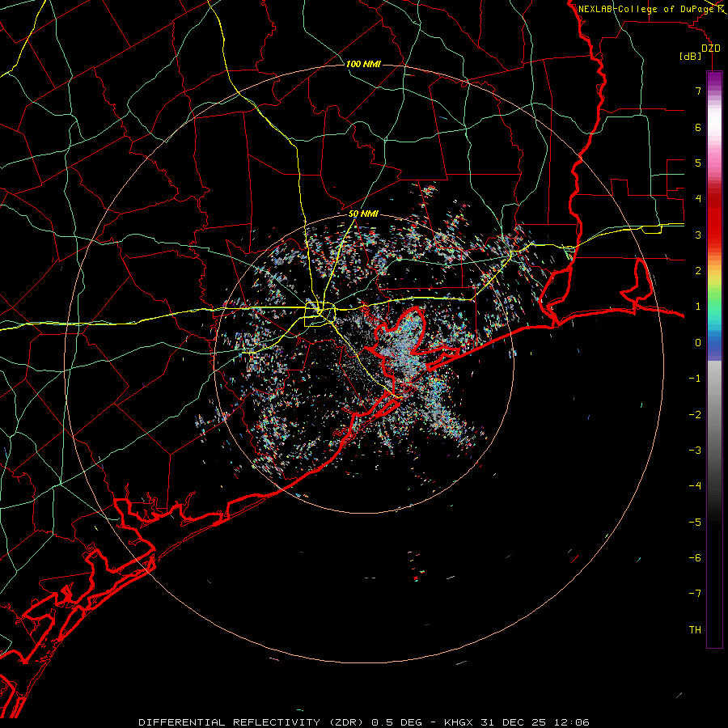Viewport: 728px width, 728px height.
Task: Click the '4' value on the ZDR scale
Action: pos(698,199)
